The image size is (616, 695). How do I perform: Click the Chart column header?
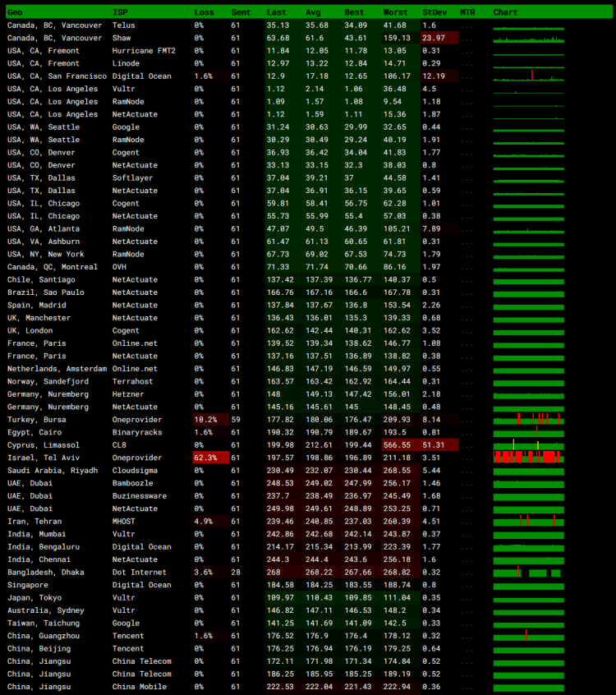tap(505, 12)
